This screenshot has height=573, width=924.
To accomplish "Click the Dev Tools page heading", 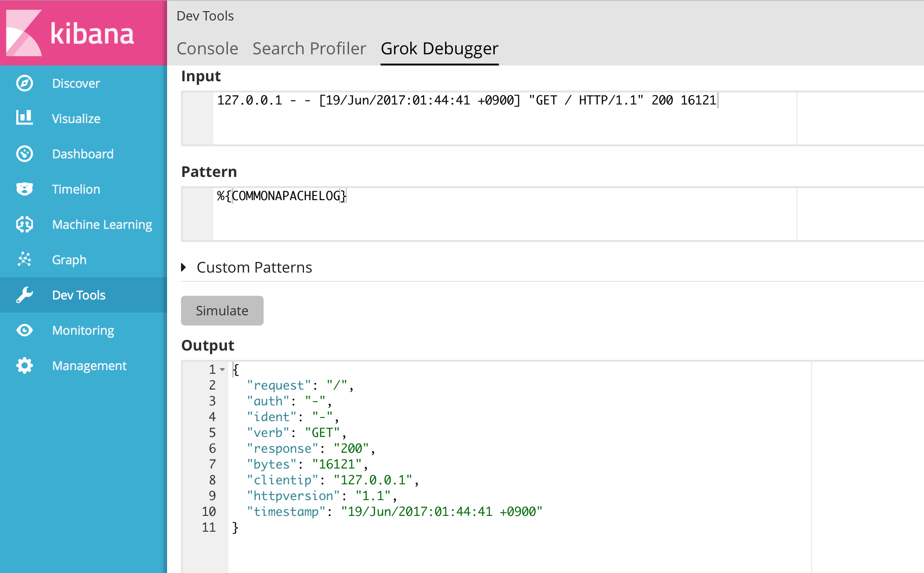I will [205, 16].
